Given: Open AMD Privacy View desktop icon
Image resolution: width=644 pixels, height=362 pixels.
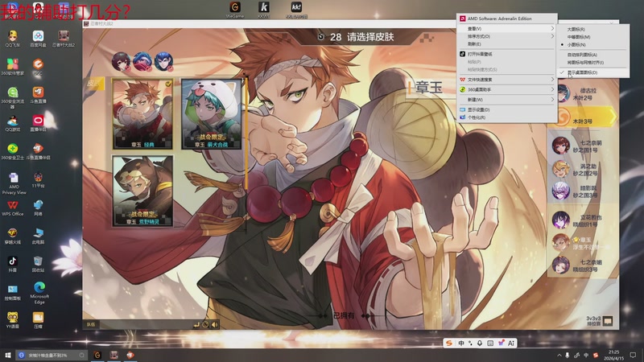Looking at the screenshot, I should (x=14, y=183).
